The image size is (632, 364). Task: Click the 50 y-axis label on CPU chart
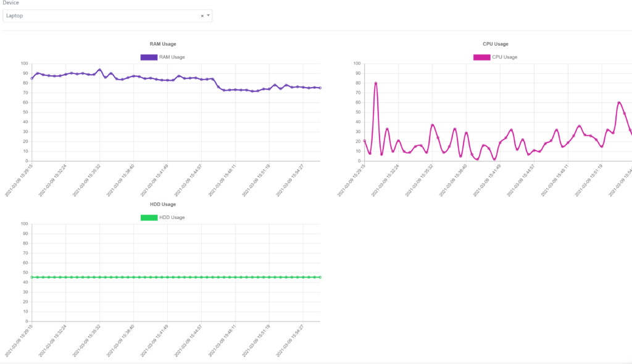pyautogui.click(x=358, y=112)
